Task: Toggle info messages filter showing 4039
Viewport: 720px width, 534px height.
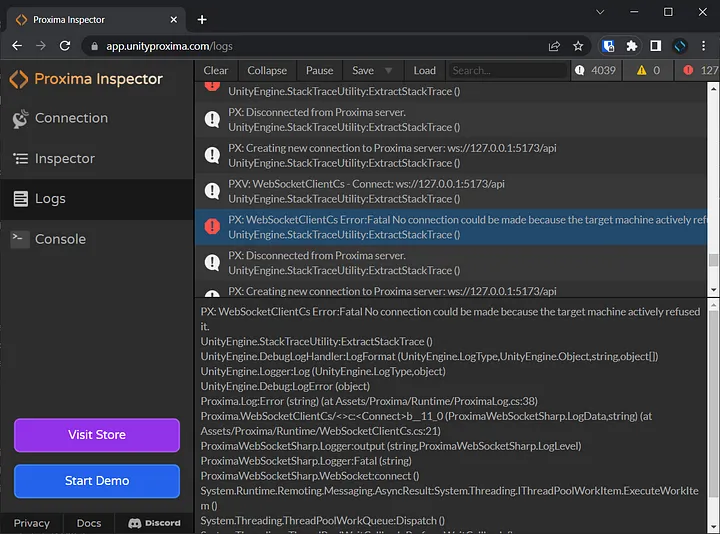Action: 595,71
